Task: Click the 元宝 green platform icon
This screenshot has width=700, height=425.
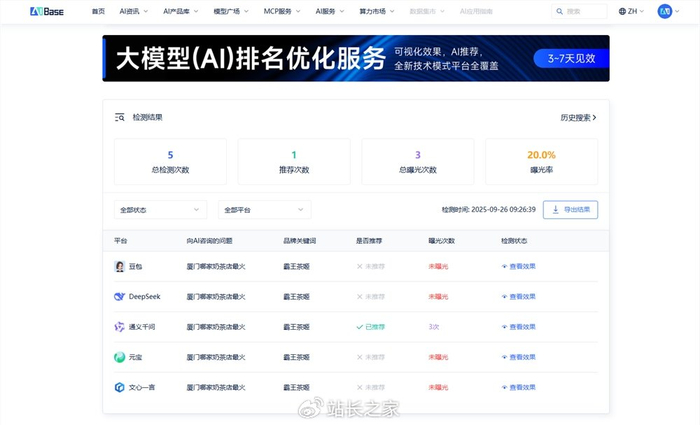Action: click(120, 357)
